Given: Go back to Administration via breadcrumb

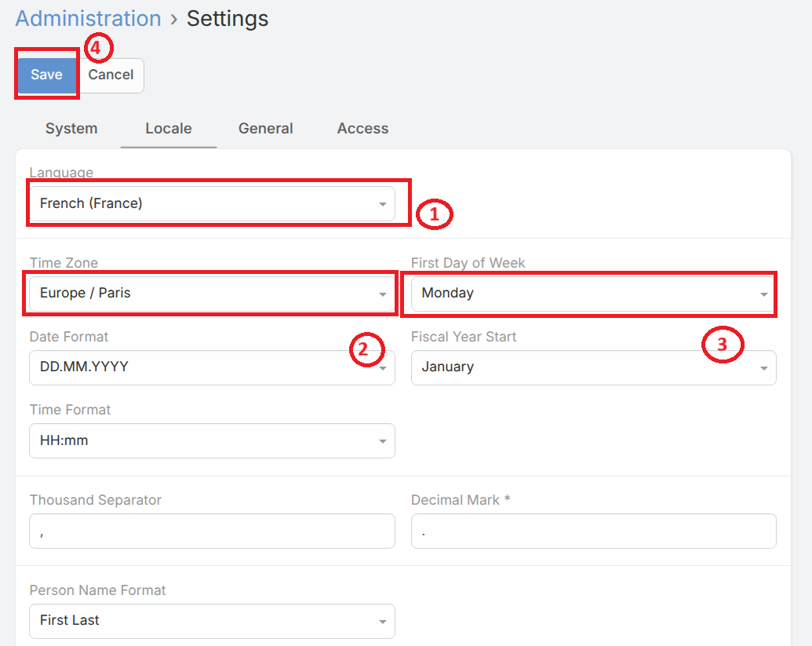Looking at the screenshot, I should tap(88, 19).
